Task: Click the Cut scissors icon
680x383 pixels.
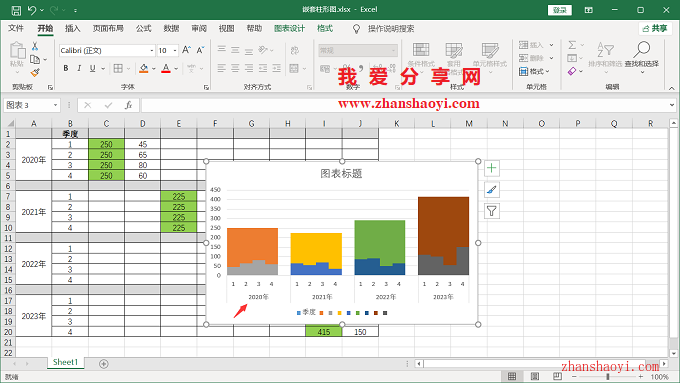Action: point(35,46)
